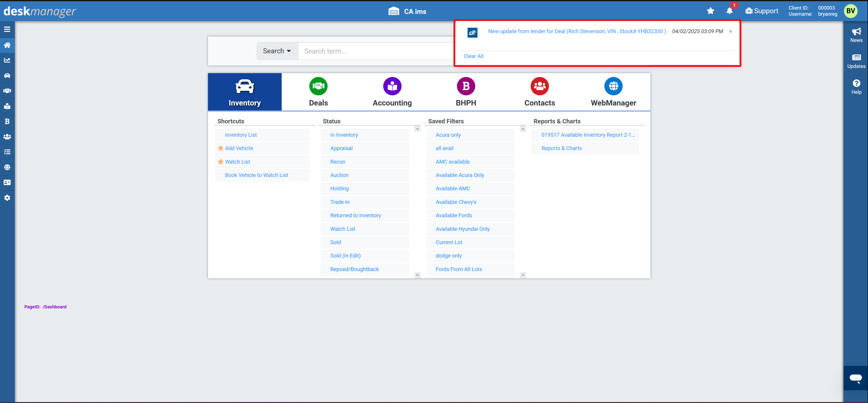Apply the Current Lot saved filter
Viewport: 868px width, 403px height.
pyautogui.click(x=470, y=242)
